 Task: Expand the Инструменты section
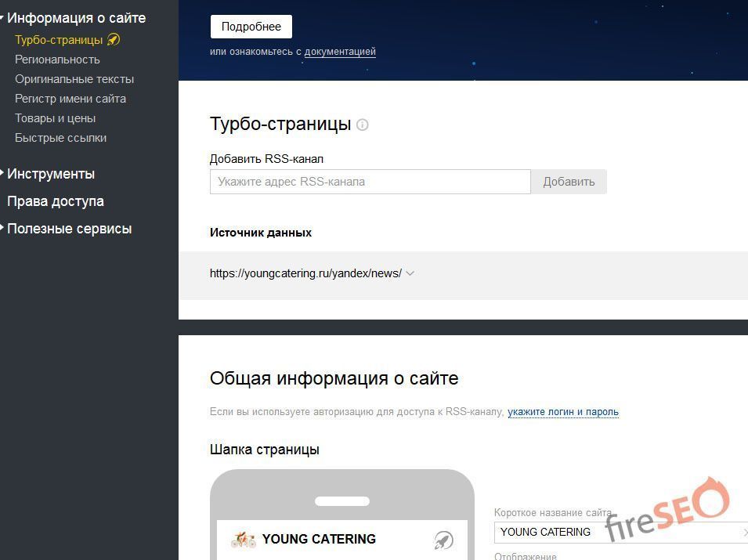51,174
